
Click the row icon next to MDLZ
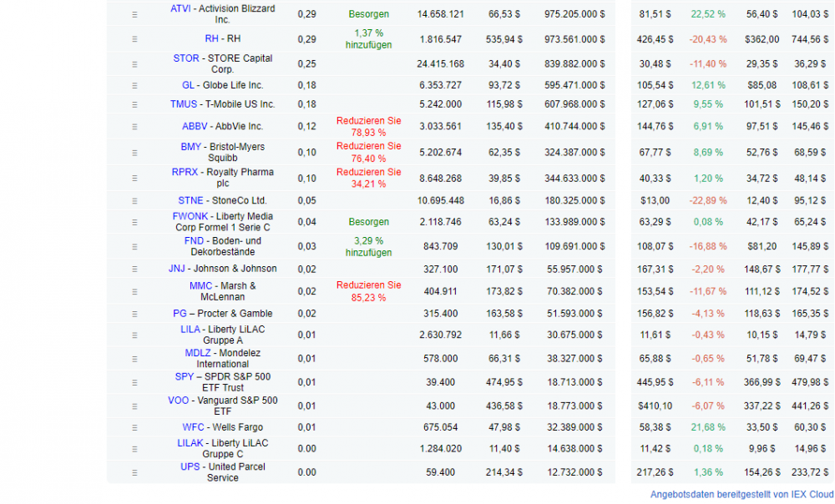[x=134, y=359]
